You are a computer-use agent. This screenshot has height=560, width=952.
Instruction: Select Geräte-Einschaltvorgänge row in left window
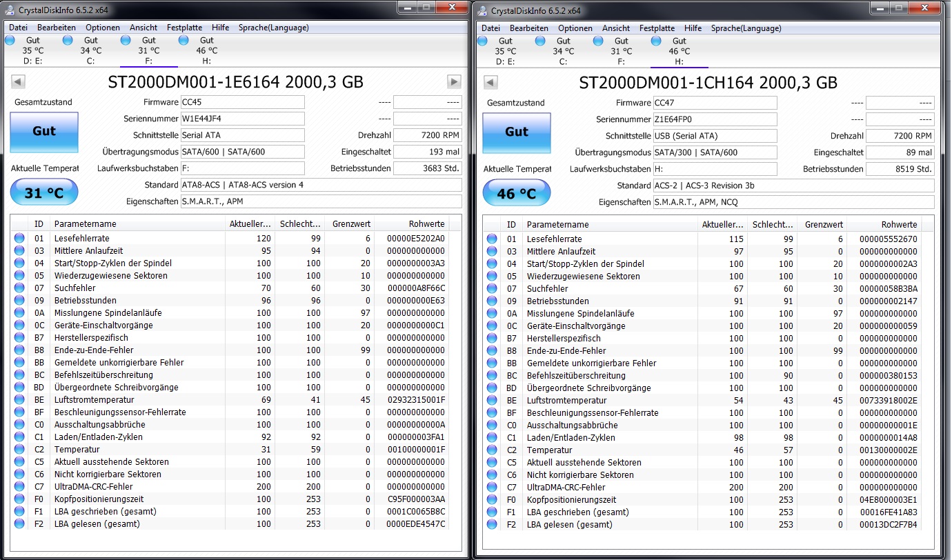click(x=230, y=325)
